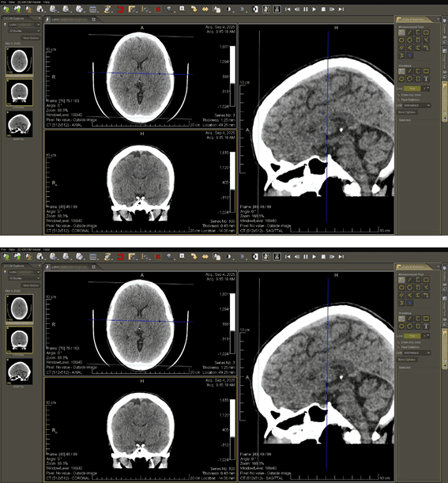This screenshot has height=483, width=448.
Task: Open the Draw & Measure panel arrow in the lower viewer
Action: tap(438, 266)
